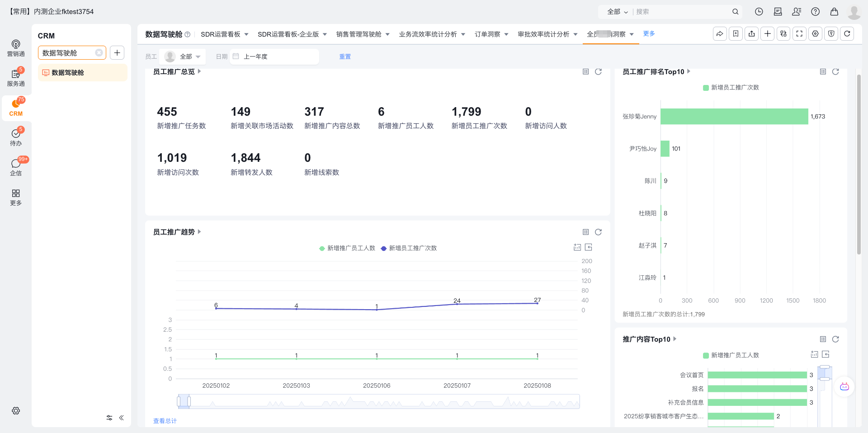Switch to the 销售管理驾驶舱 tab

(359, 34)
